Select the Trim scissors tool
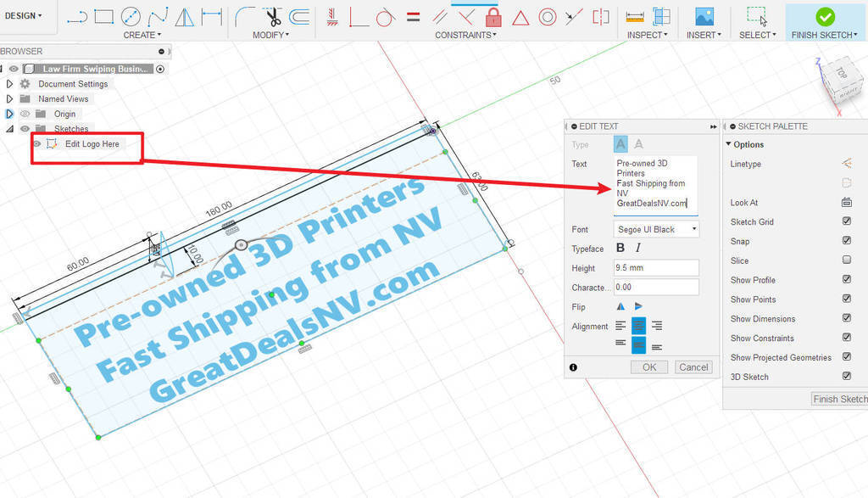868x498 pixels. tap(274, 17)
